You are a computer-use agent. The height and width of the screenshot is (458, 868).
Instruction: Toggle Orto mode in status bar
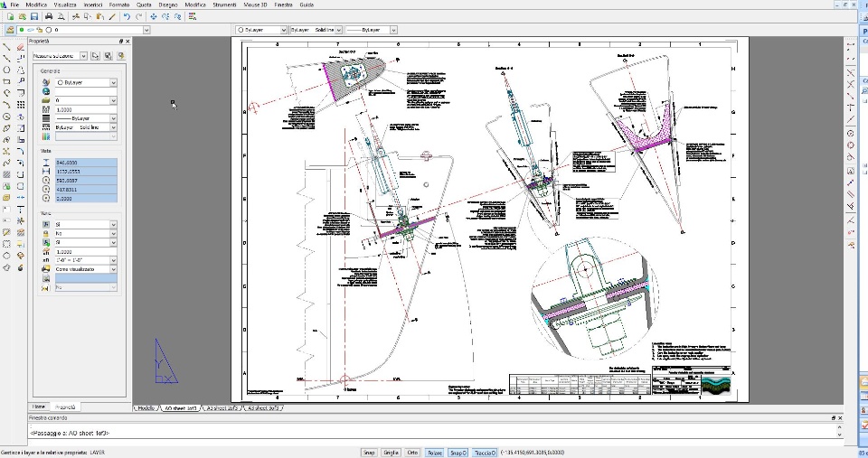tap(412, 453)
